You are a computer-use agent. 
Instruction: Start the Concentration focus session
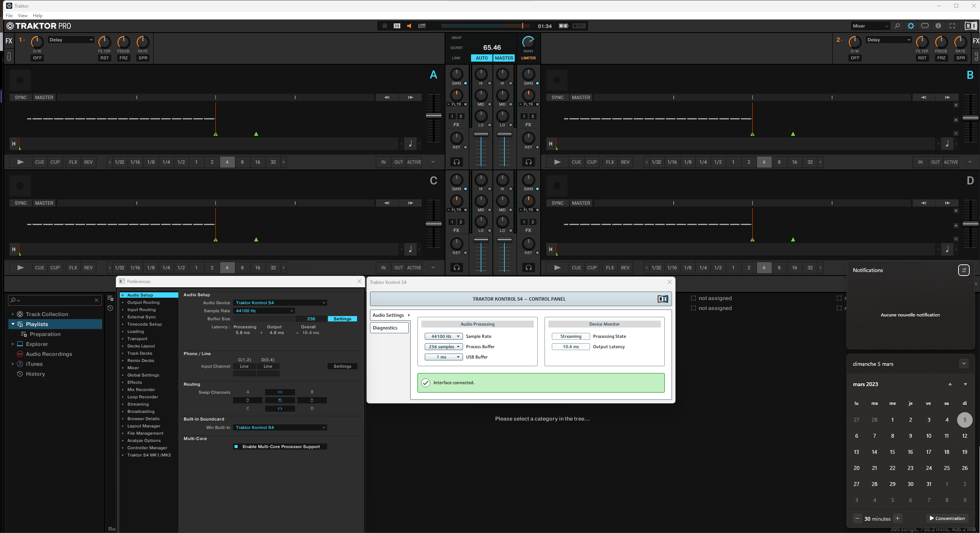947,518
